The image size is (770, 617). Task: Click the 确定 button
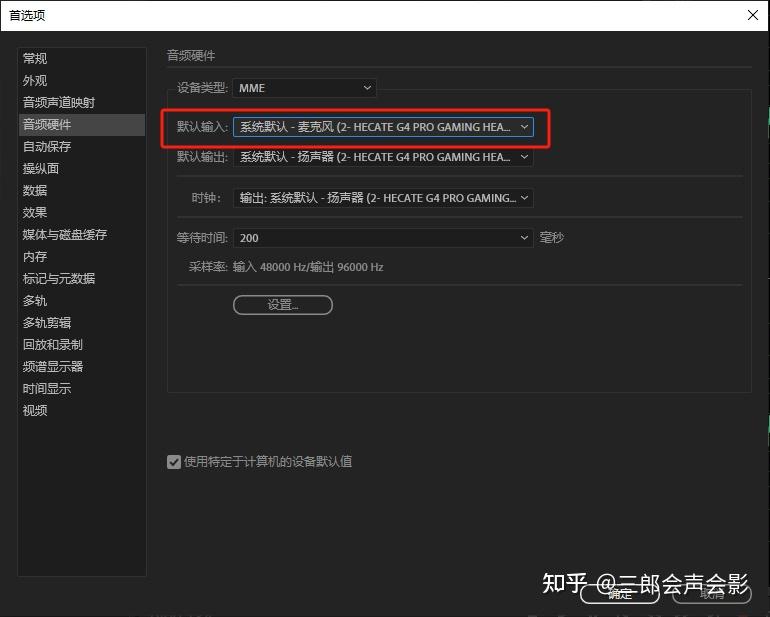(x=620, y=594)
